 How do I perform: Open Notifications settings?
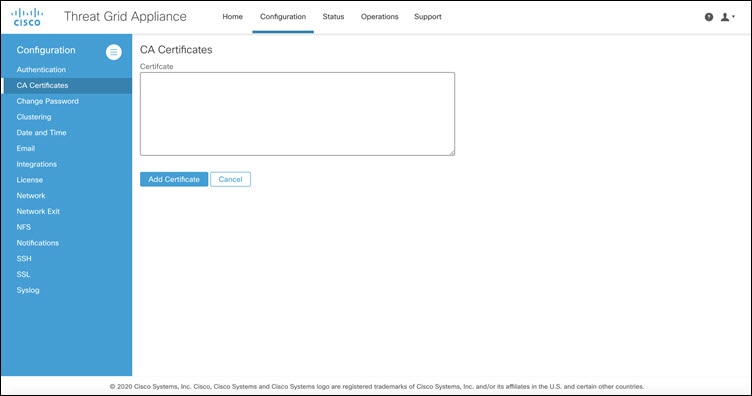point(37,243)
